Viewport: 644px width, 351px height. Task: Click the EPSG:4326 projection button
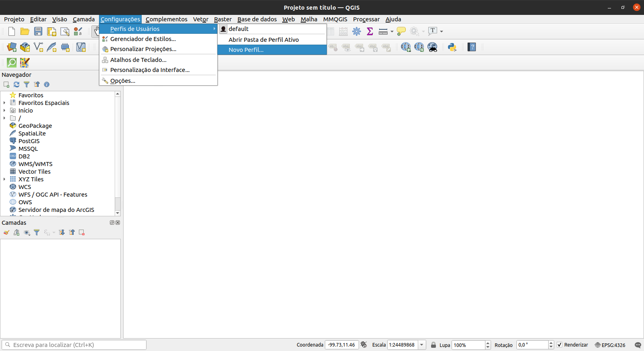pos(610,345)
